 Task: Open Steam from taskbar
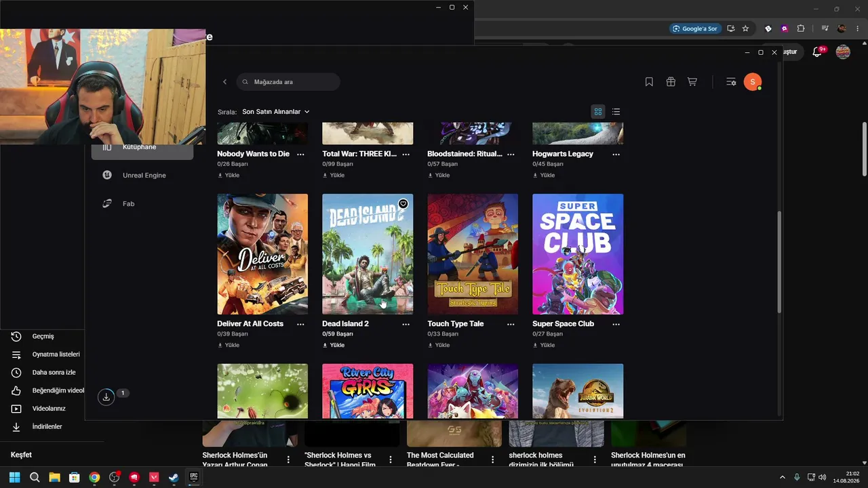[x=174, y=477]
